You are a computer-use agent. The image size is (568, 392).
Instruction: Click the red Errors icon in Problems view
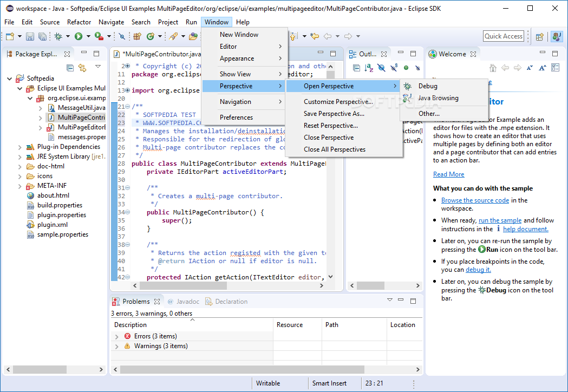[127, 336]
